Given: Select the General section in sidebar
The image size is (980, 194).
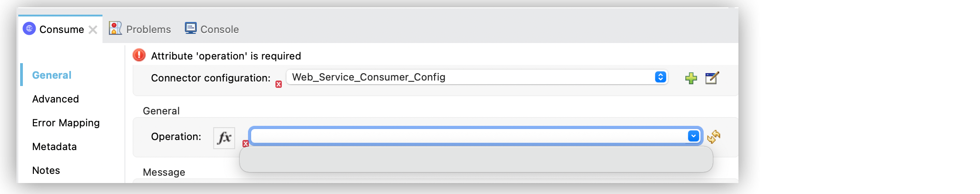Looking at the screenshot, I should point(52,75).
